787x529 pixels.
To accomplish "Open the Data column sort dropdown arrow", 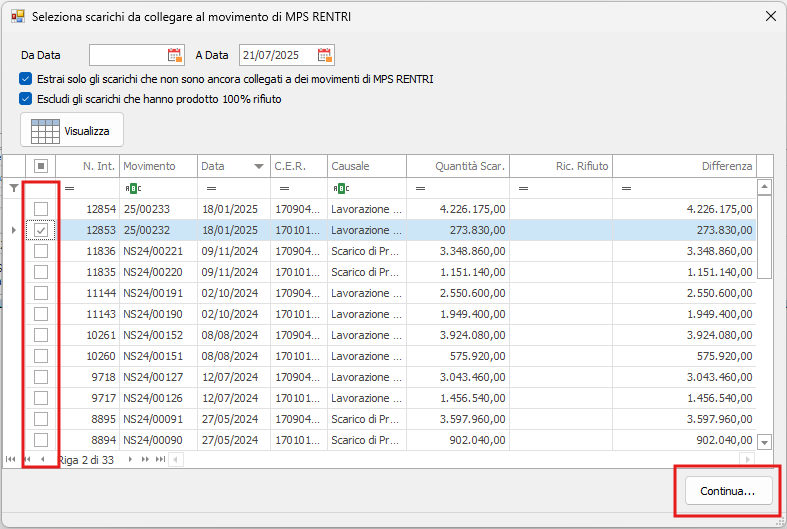I will [259, 166].
